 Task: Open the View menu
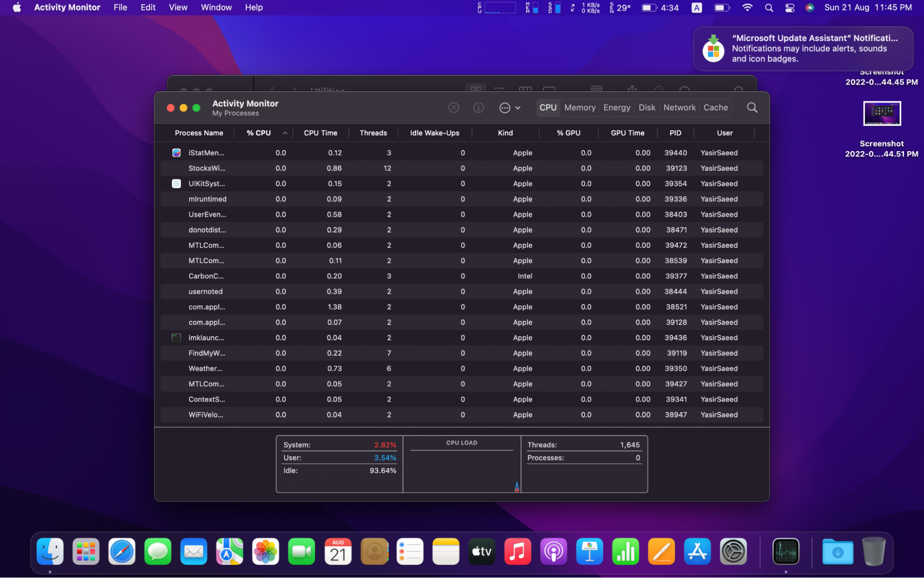click(178, 7)
